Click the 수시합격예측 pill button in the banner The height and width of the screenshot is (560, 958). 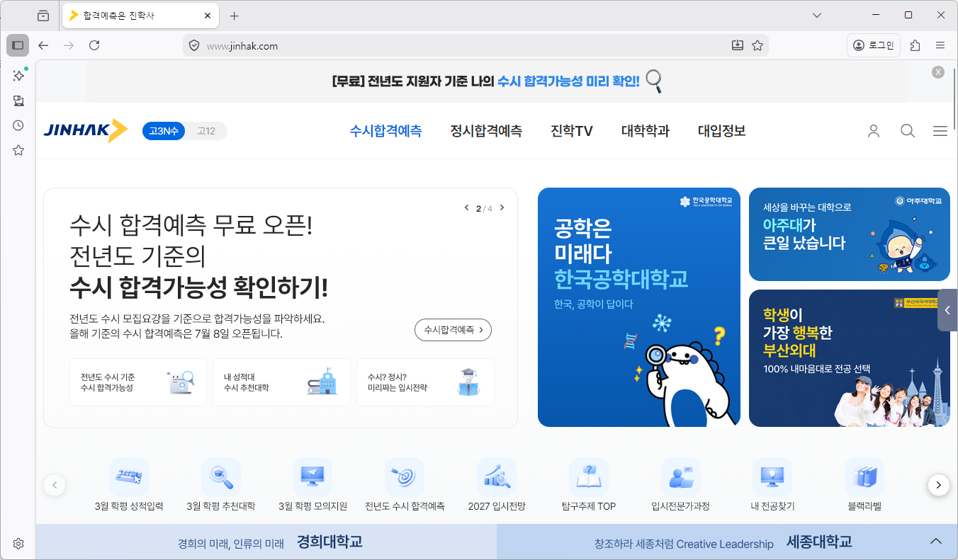(453, 330)
